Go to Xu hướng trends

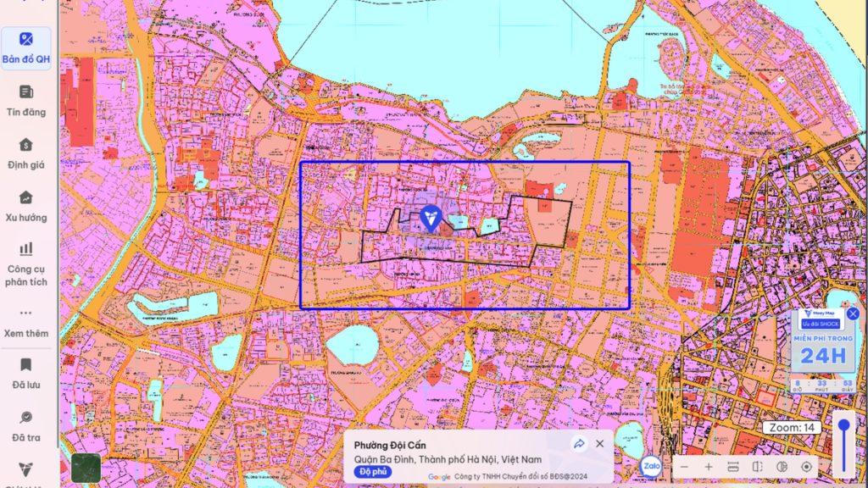[26, 206]
